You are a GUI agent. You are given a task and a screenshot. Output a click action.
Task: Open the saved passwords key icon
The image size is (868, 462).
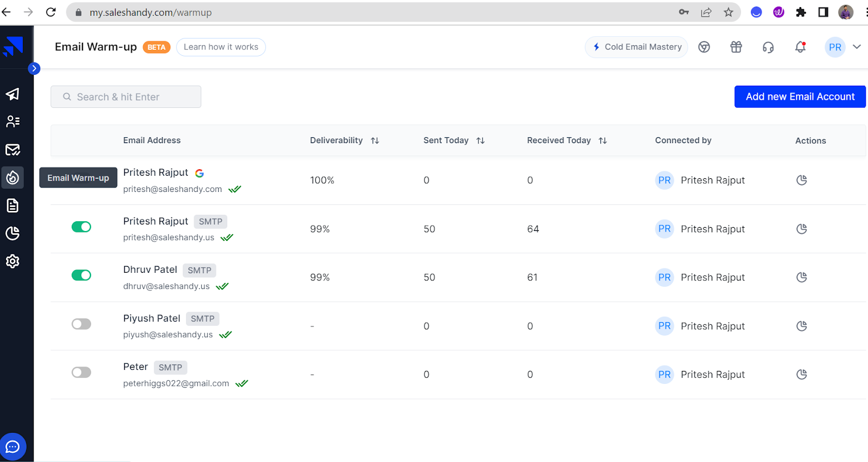[x=684, y=12]
